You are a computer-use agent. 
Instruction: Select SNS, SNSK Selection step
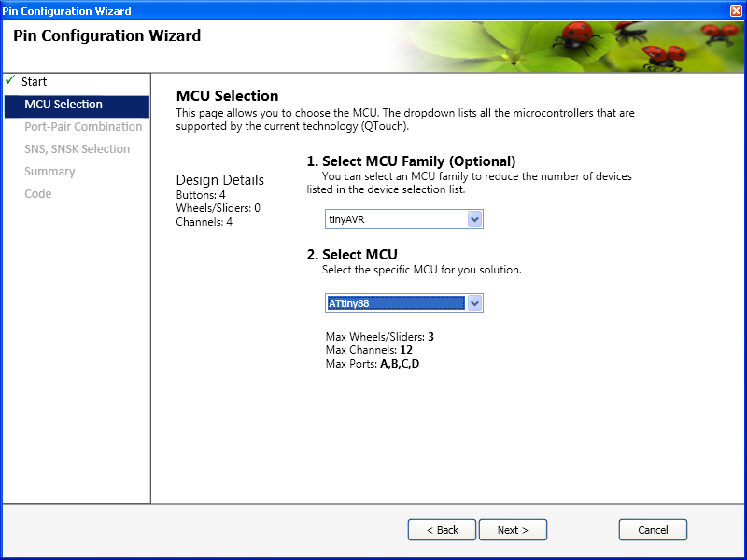(x=78, y=149)
